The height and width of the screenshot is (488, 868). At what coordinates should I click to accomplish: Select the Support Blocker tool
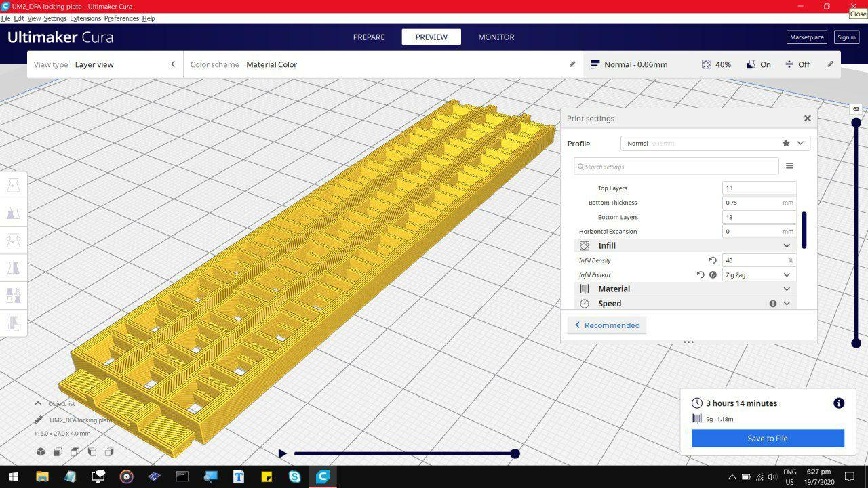[13, 323]
